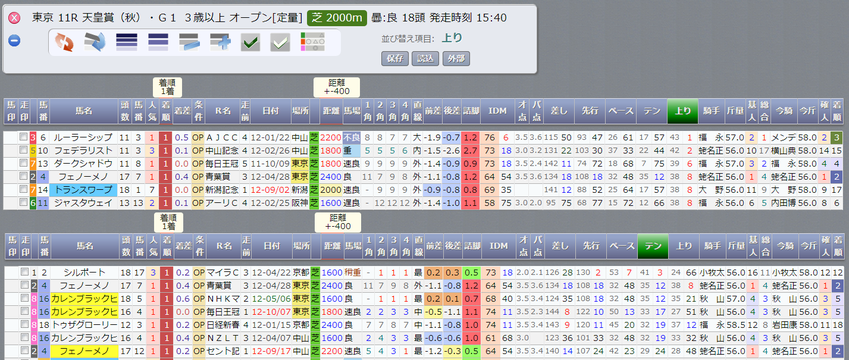
Task: Click the blue curved-arrow row swap icon
Action: [x=95, y=42]
